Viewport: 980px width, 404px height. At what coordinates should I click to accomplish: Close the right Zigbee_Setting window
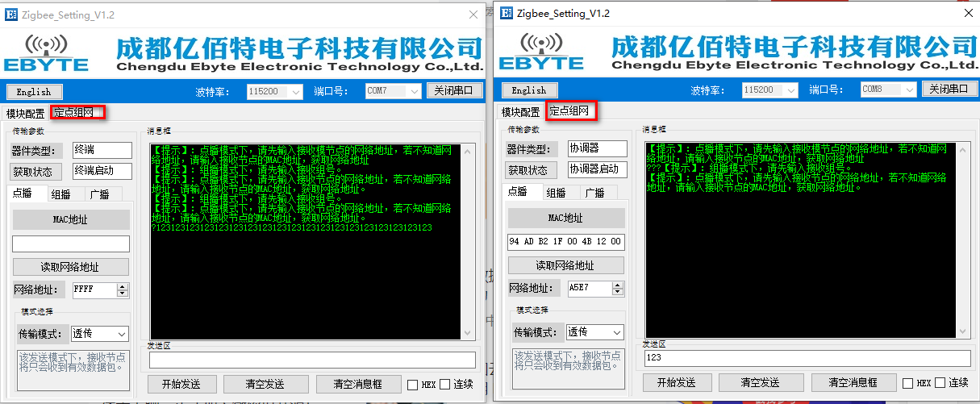coord(968,13)
